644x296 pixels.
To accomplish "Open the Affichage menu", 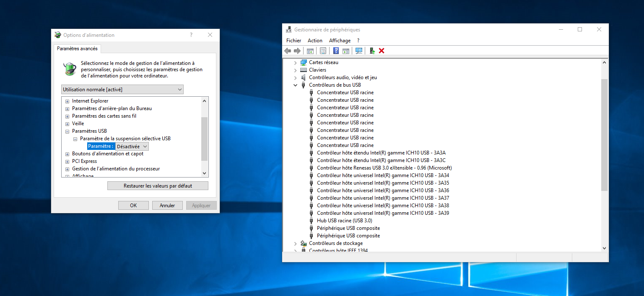I will [x=340, y=41].
